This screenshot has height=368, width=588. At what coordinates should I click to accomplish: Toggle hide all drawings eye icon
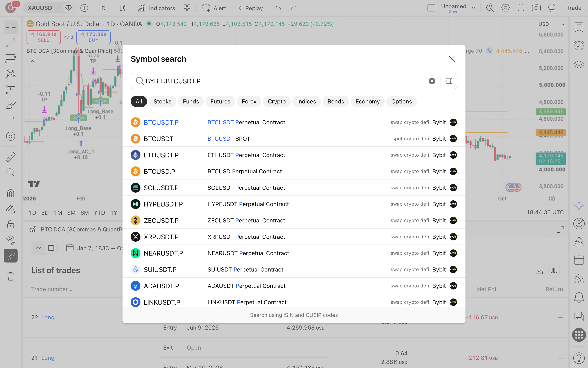tap(10, 240)
